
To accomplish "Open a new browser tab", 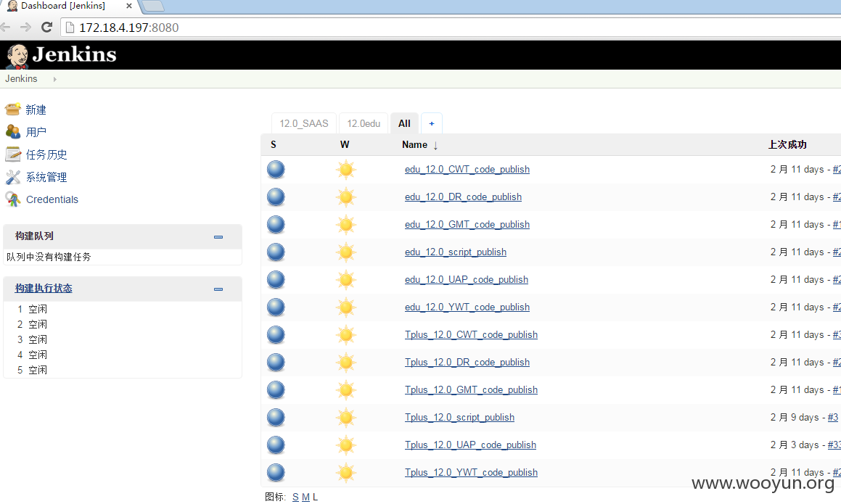I will [153, 6].
